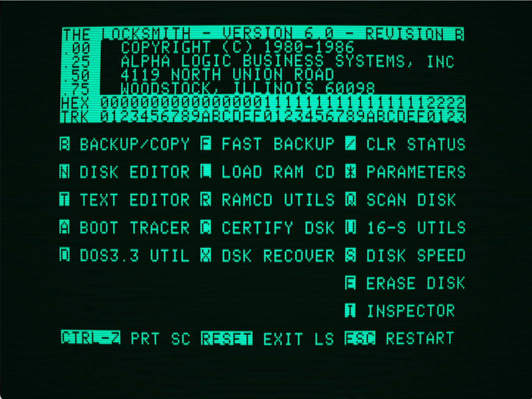The image size is (532, 399).
Task: Click the RESET key label to exit Locksmith
Action: 227,338
